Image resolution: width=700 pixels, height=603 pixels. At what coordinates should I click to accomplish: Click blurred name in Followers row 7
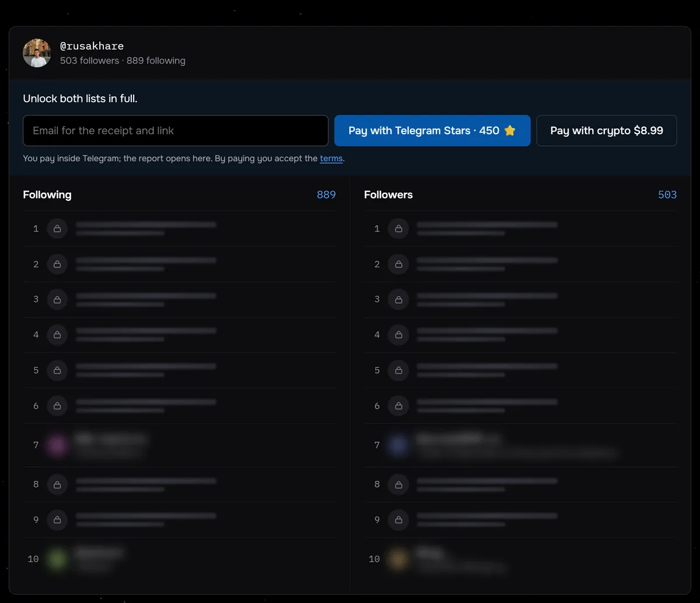point(458,438)
